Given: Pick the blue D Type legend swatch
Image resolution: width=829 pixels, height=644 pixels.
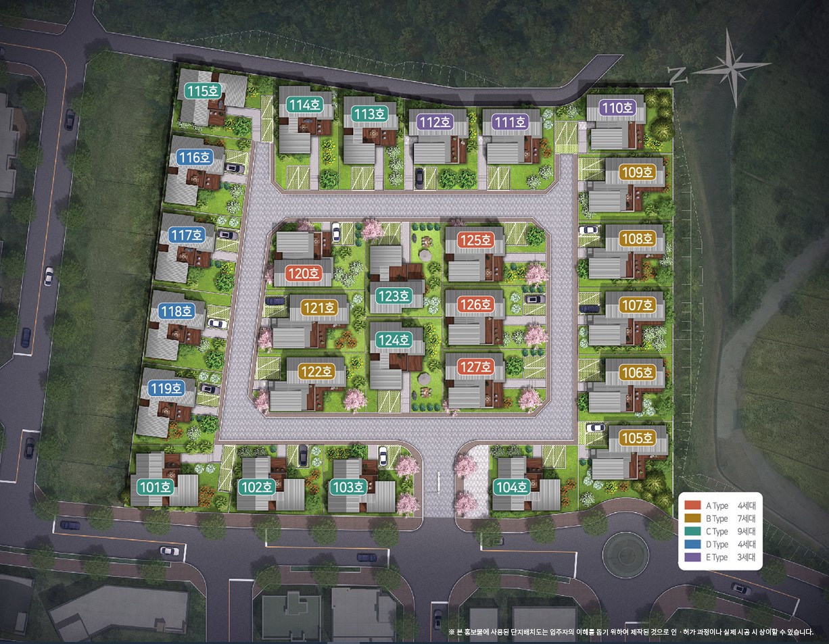Looking at the screenshot, I should click(692, 545).
